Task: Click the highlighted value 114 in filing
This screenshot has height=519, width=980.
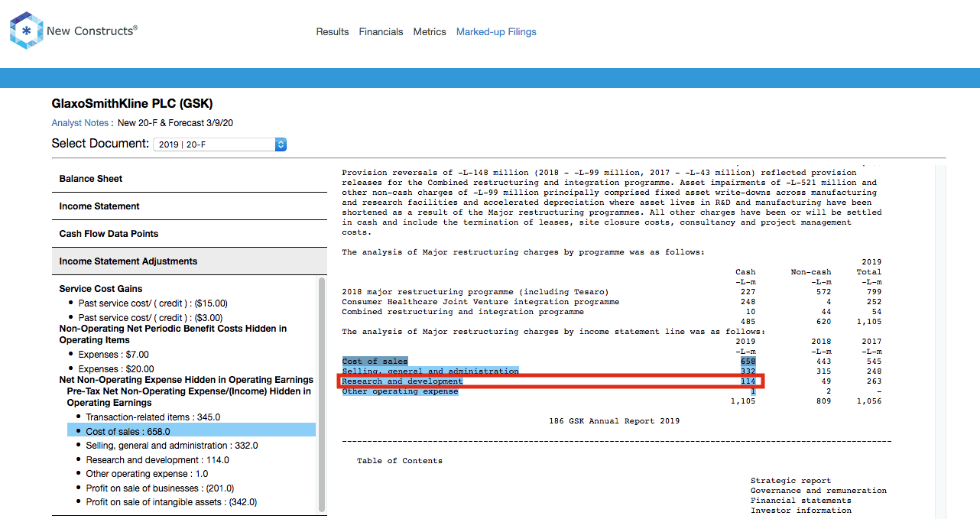Action: coord(748,381)
